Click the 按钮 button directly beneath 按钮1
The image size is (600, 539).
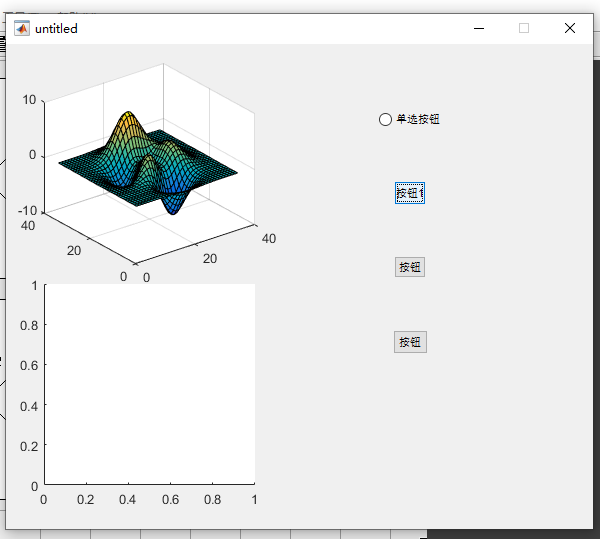click(410, 267)
